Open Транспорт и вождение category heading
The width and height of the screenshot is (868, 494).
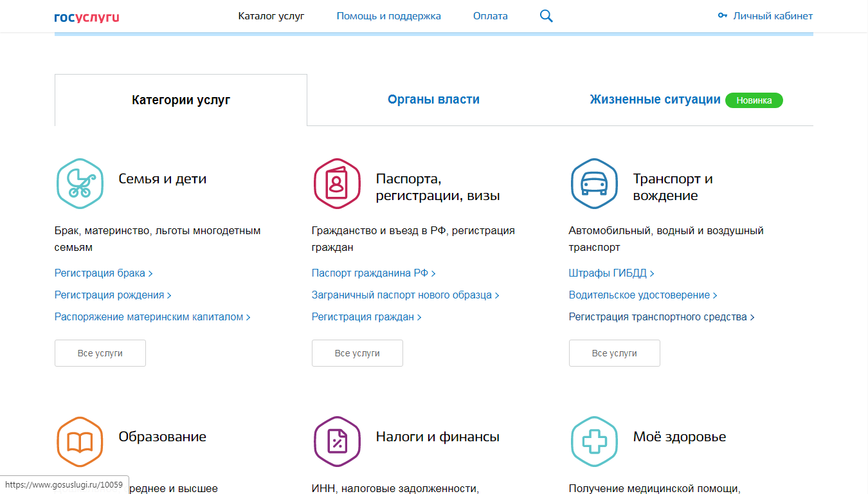click(x=673, y=187)
